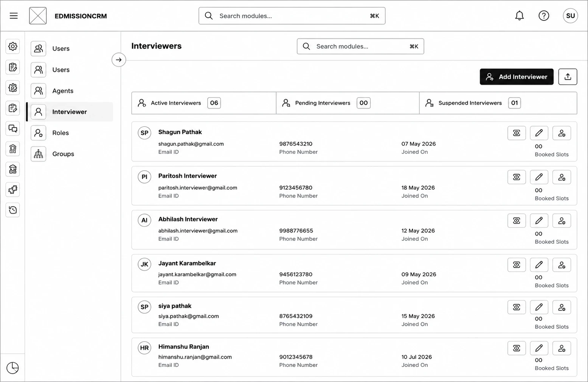The image size is (588, 382).
Task: Open the history clock icon
Action: click(13, 210)
